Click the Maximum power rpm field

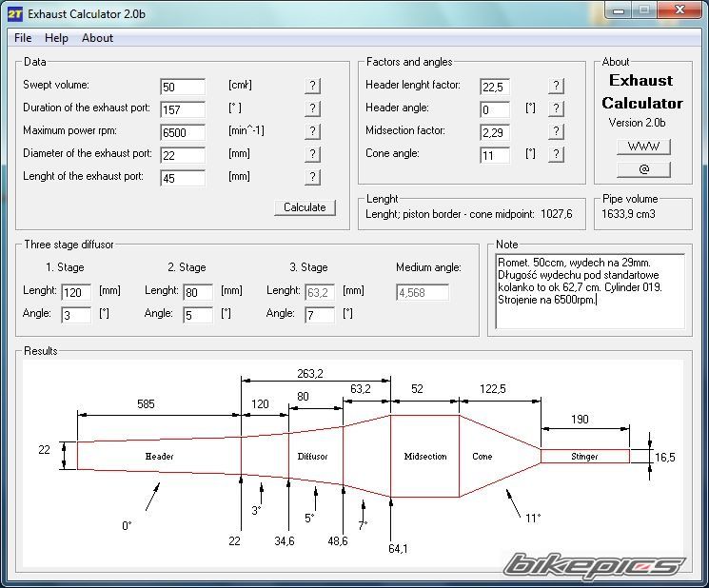[x=183, y=132]
